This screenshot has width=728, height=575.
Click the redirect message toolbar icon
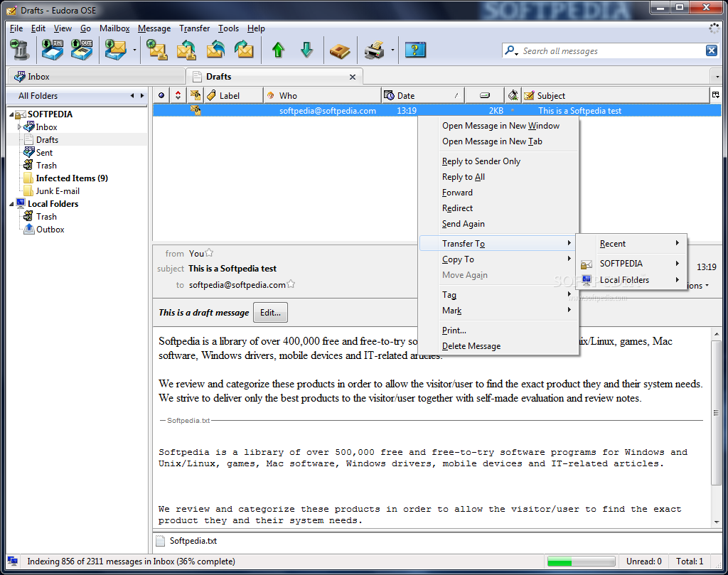[244, 50]
